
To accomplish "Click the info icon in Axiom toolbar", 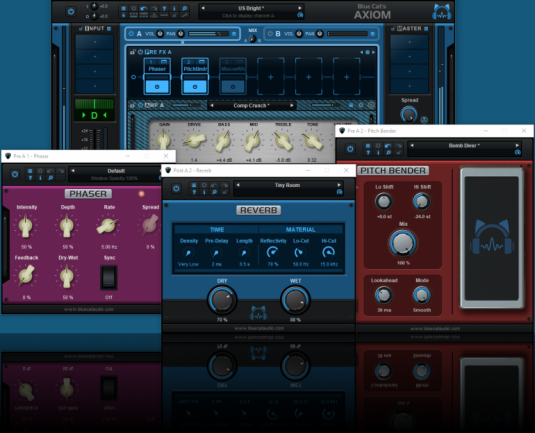I will click(174, 8).
